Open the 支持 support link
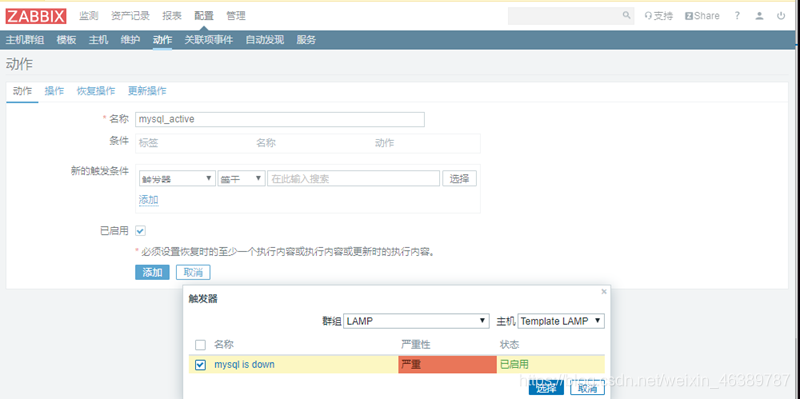The height and width of the screenshot is (399, 800). [659, 16]
